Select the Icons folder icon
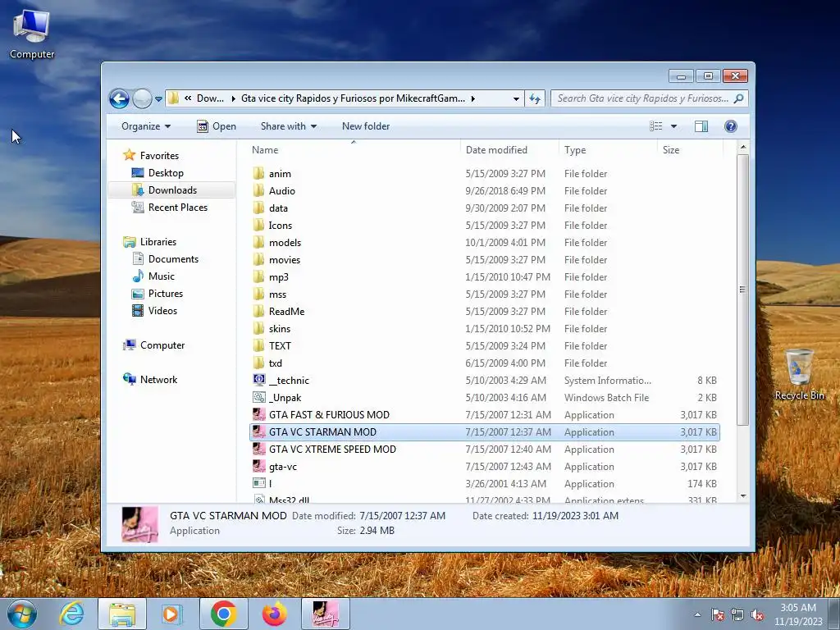This screenshot has height=630, width=840. [258, 225]
